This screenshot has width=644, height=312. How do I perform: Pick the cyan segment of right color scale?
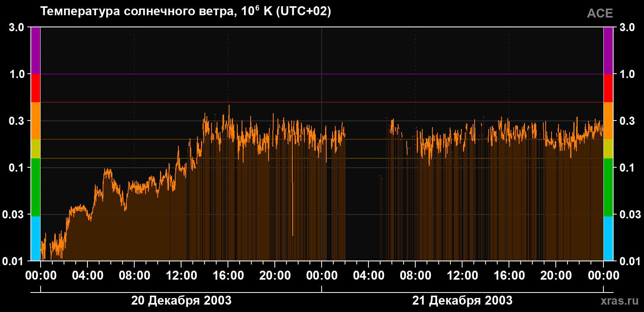[608, 239]
